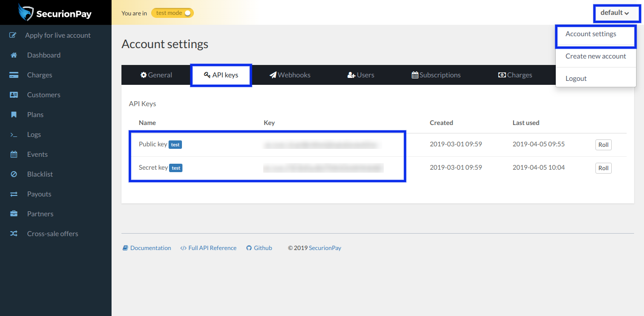
Task: Click the Created column header
Action: tap(441, 123)
